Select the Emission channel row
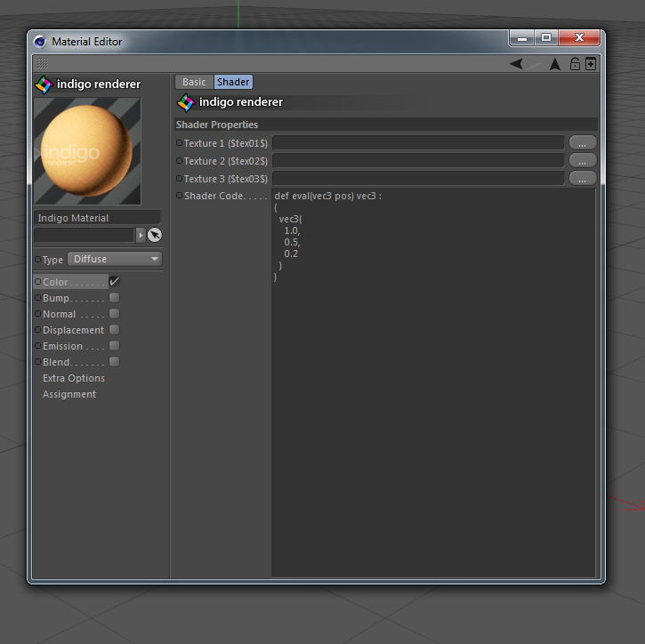 click(71, 346)
